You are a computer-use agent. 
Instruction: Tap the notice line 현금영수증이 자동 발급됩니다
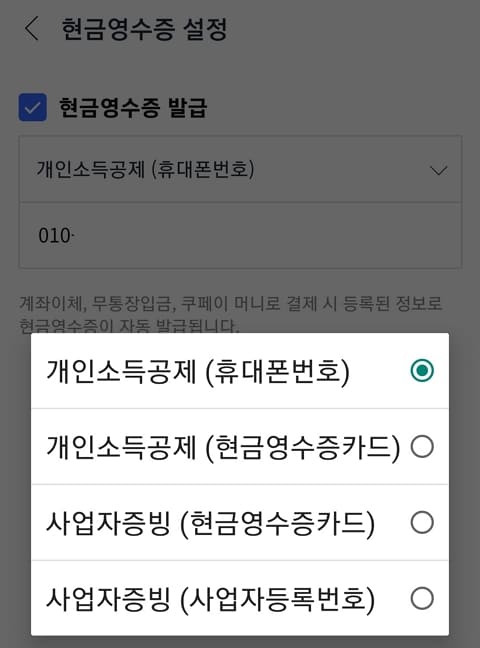[x=129, y=326]
